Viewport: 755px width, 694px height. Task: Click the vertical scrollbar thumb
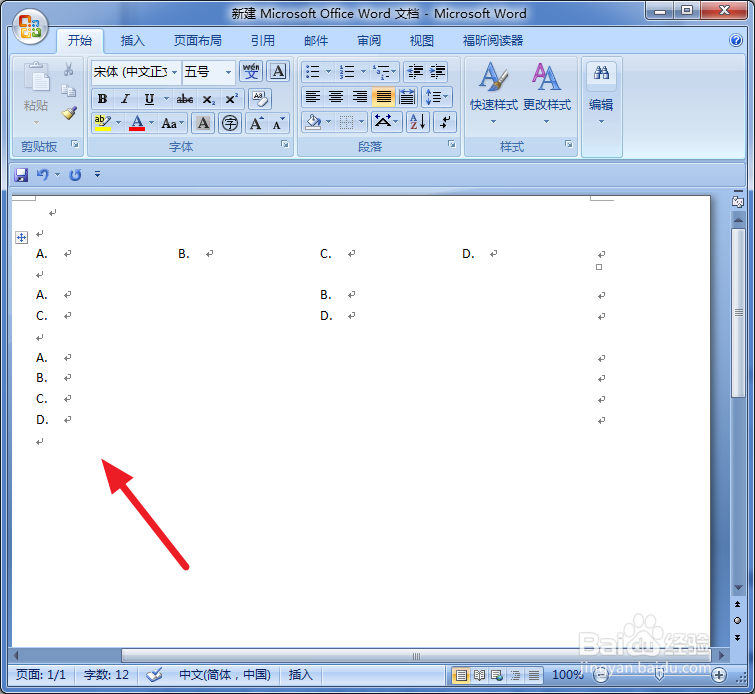(738, 313)
